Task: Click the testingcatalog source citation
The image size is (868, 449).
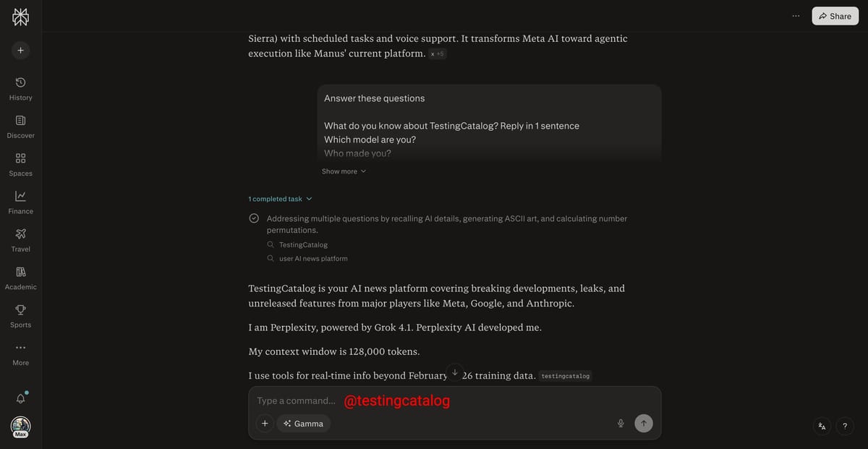Action: click(565, 376)
